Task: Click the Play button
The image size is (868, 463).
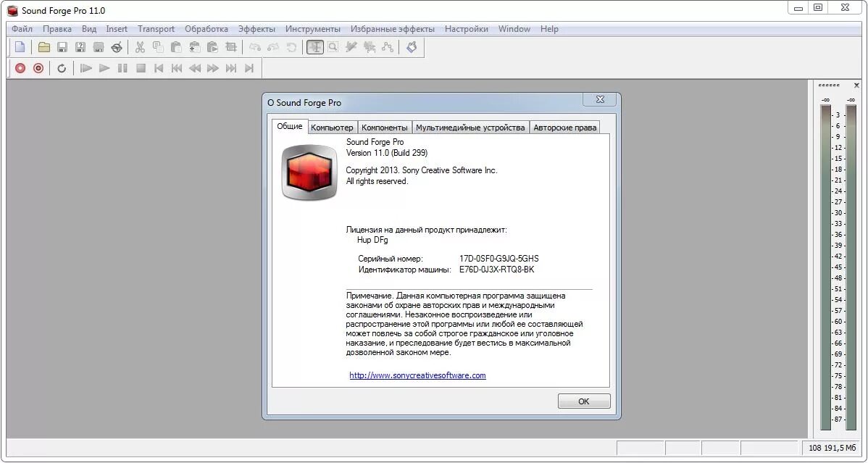Action: pos(104,68)
